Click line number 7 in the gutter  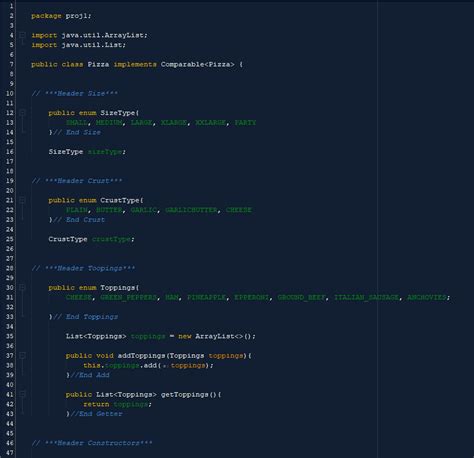point(11,64)
